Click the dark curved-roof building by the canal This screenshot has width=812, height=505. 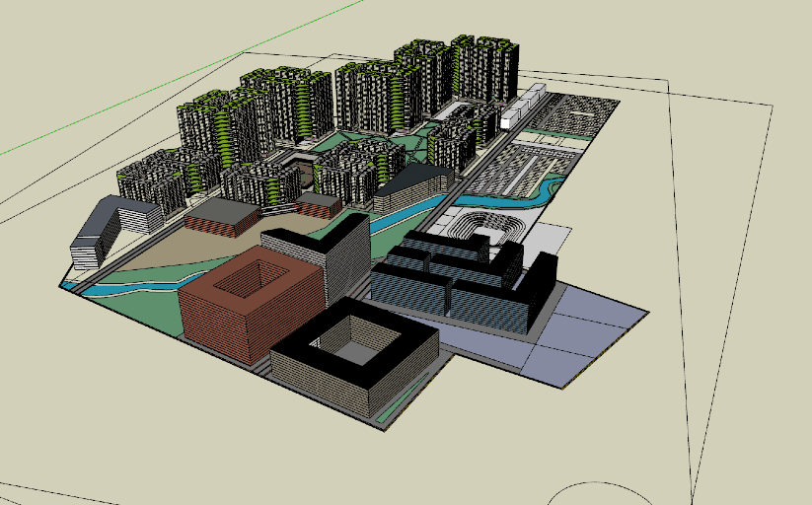pyautogui.click(x=412, y=184)
